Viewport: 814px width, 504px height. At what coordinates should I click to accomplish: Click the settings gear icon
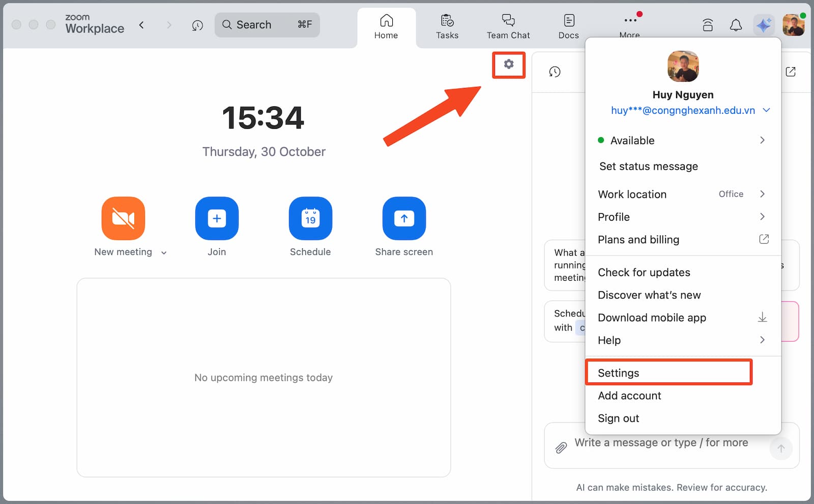(x=508, y=65)
